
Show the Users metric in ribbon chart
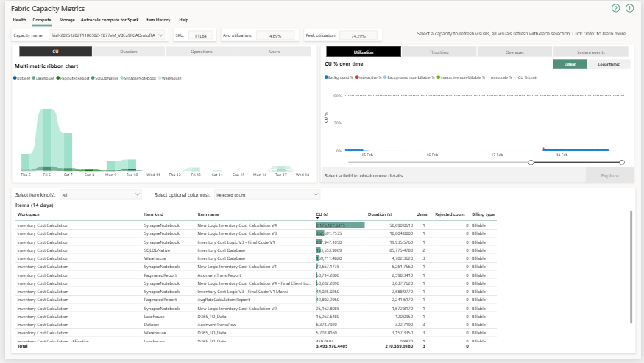click(275, 52)
